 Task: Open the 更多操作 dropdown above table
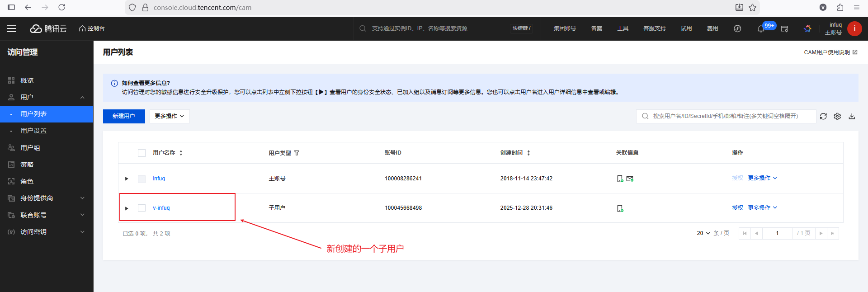[170, 116]
